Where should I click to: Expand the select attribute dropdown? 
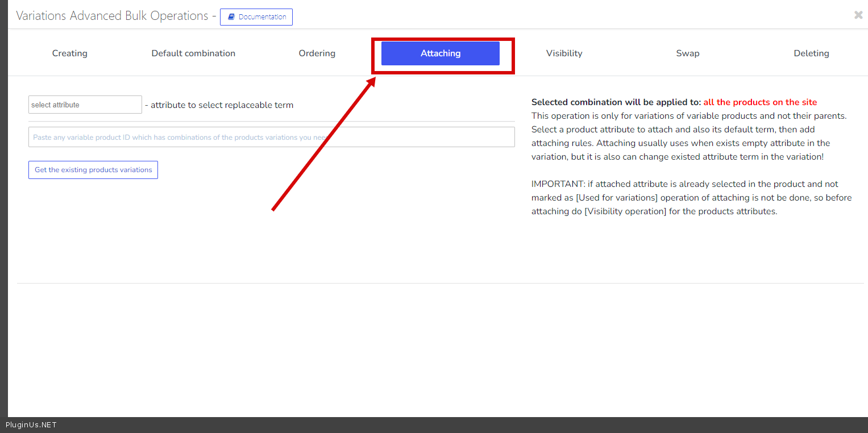[85, 105]
